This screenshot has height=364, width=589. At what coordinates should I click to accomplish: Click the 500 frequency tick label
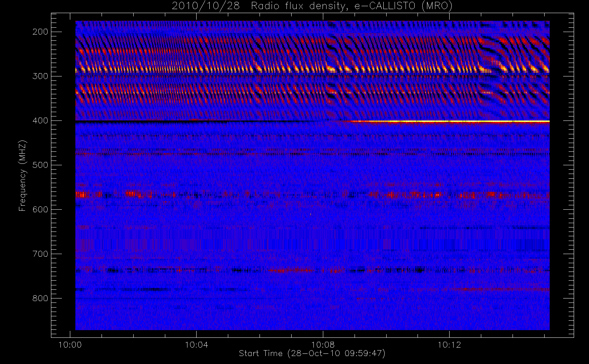point(40,165)
